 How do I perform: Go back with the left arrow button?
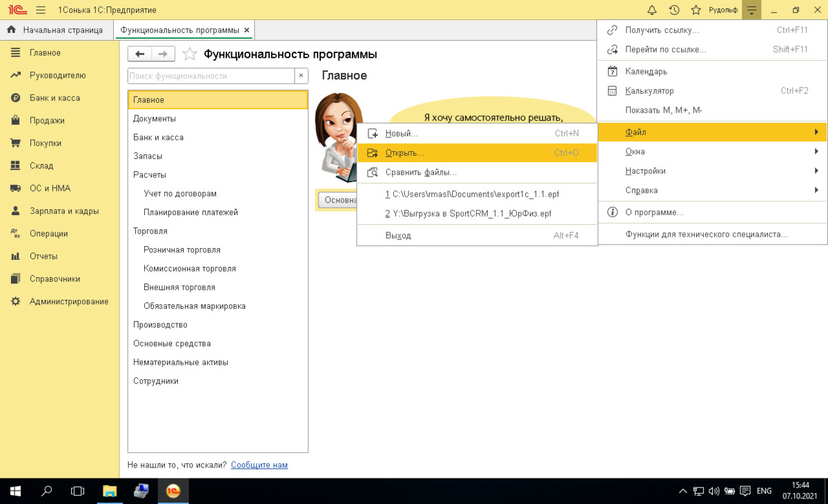(x=140, y=54)
